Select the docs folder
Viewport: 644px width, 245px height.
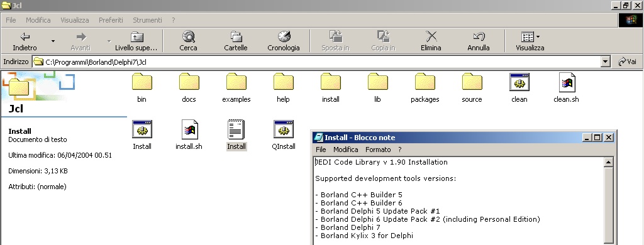[x=189, y=88]
